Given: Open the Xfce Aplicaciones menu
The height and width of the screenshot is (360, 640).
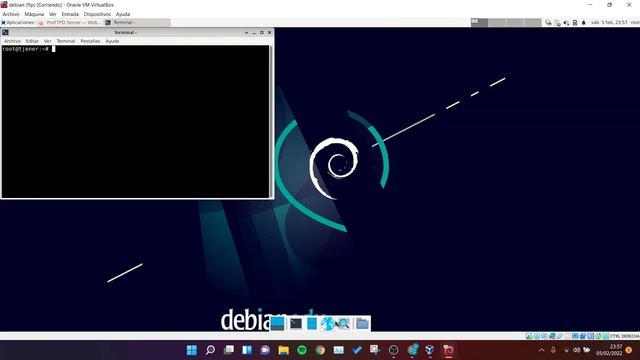Looking at the screenshot, I should pos(18,22).
